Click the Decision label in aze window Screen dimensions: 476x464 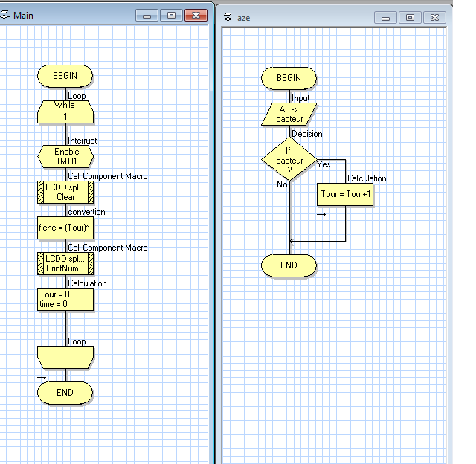click(307, 134)
